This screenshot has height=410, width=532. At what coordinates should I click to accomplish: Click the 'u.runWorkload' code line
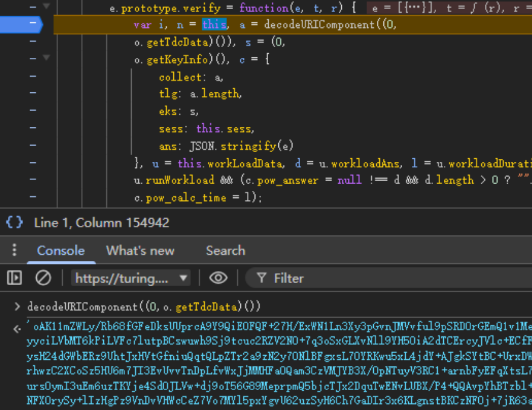pyautogui.click(x=333, y=180)
